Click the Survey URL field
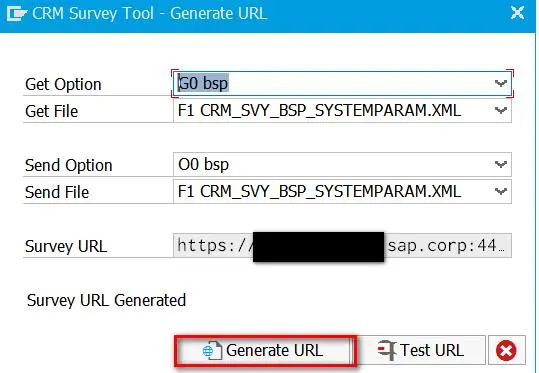The image size is (539, 373). [342, 246]
